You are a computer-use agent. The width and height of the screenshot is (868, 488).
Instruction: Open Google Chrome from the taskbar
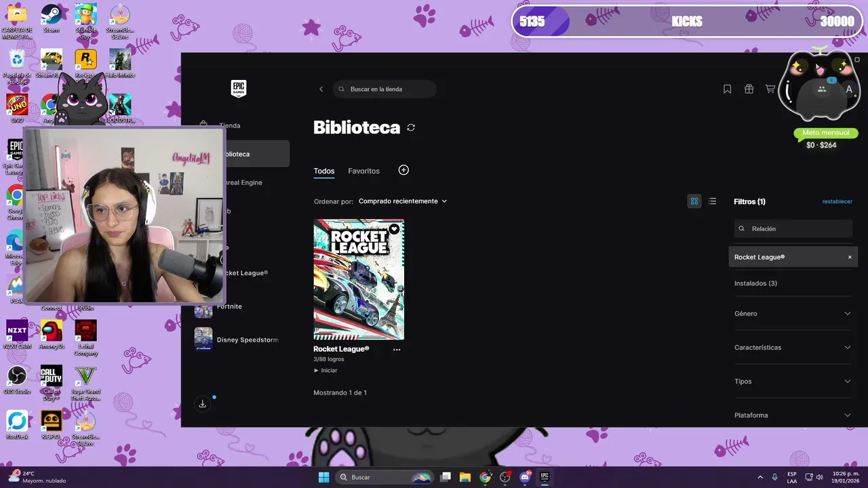coord(485,477)
